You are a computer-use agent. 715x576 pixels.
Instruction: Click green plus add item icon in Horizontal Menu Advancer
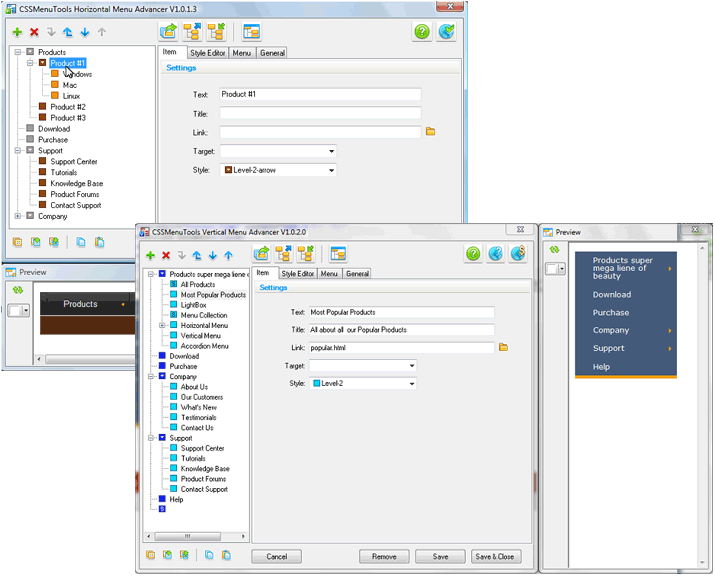pos(17,32)
